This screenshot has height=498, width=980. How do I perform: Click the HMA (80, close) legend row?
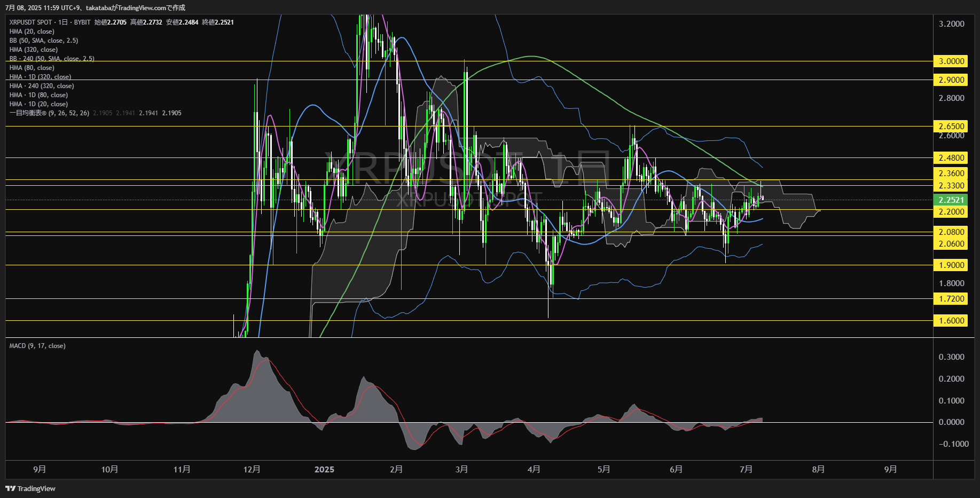tap(32, 68)
